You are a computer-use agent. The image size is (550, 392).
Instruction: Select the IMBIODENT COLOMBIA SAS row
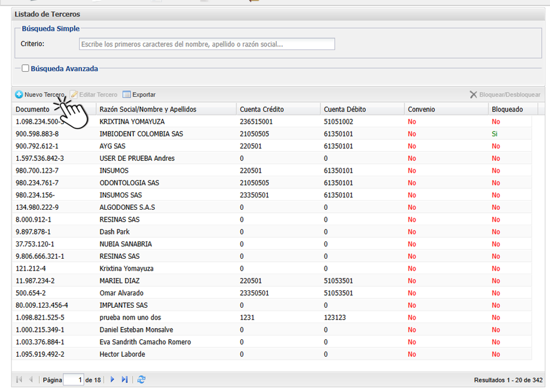(272, 134)
